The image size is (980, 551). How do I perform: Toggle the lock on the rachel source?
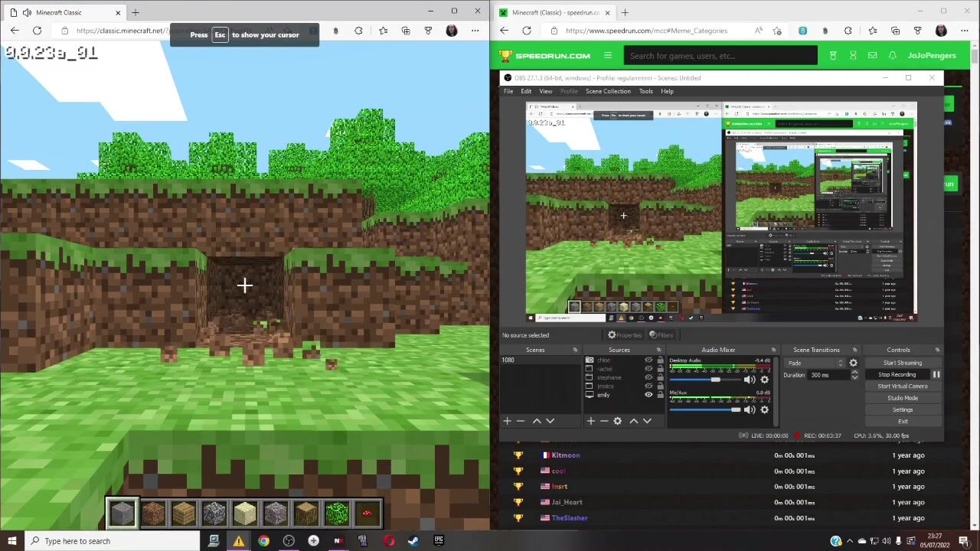tap(660, 369)
